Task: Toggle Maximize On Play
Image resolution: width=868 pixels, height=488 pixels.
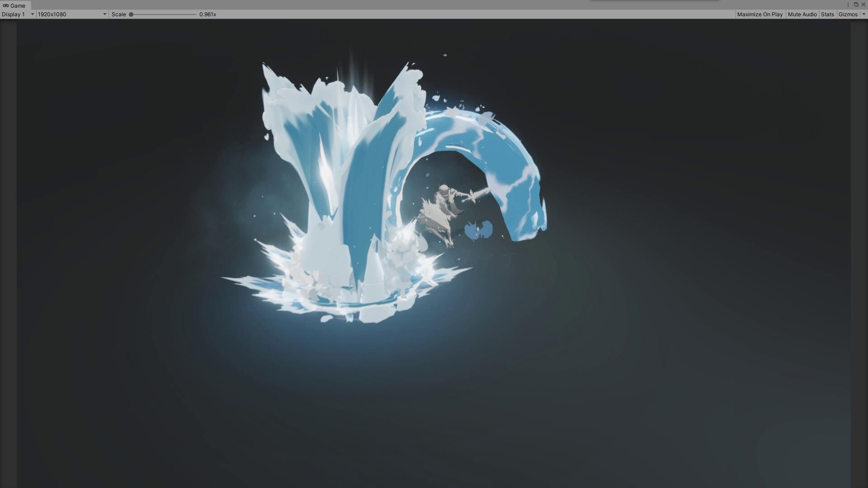Action: 759,14
